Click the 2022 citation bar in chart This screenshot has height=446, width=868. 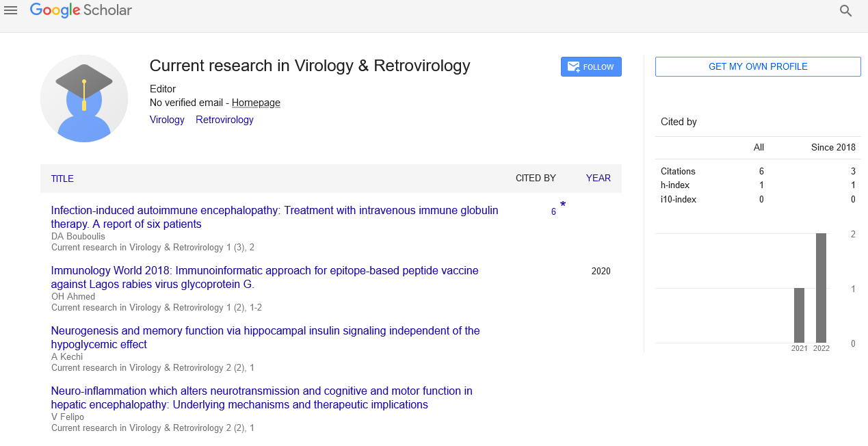click(821, 288)
